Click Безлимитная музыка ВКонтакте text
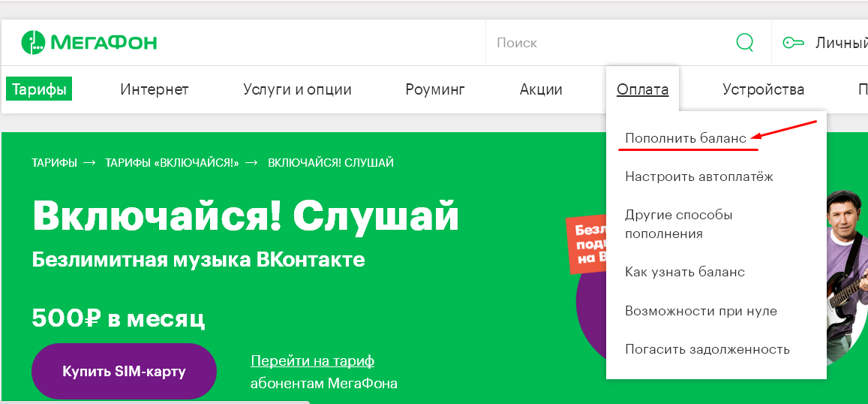Viewport: 868px width, 404px height. tap(198, 259)
